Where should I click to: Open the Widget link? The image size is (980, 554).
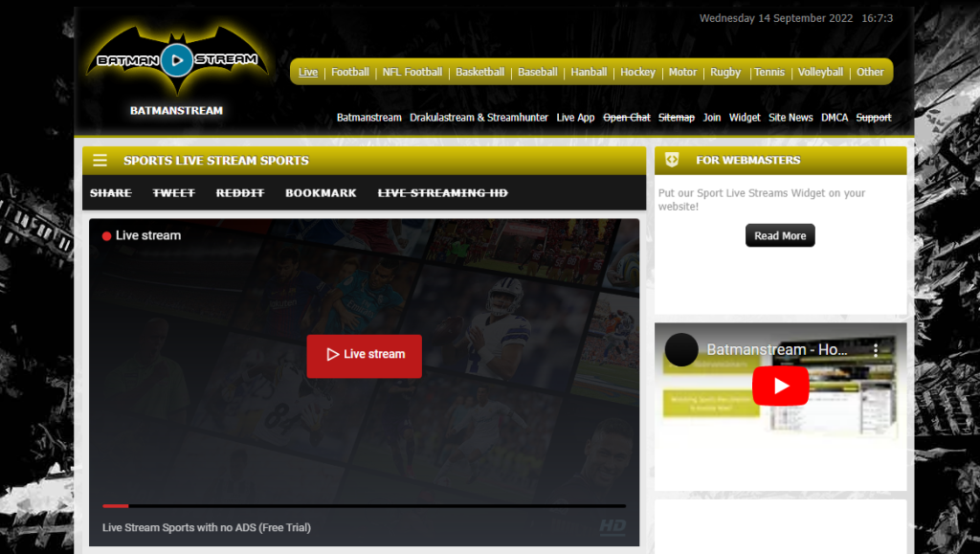coord(745,118)
